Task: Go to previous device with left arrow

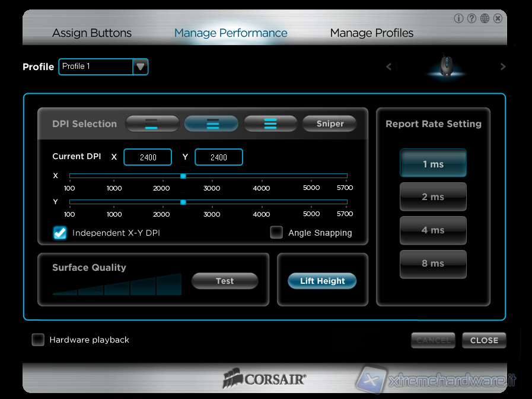Action: pyautogui.click(x=389, y=66)
